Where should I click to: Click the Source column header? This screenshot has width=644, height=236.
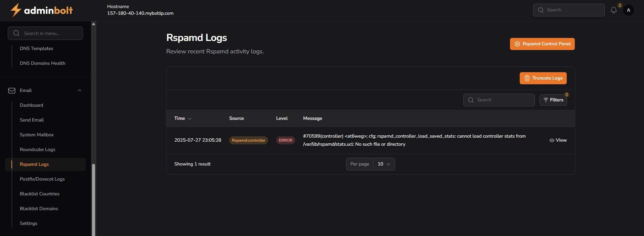[237, 119]
